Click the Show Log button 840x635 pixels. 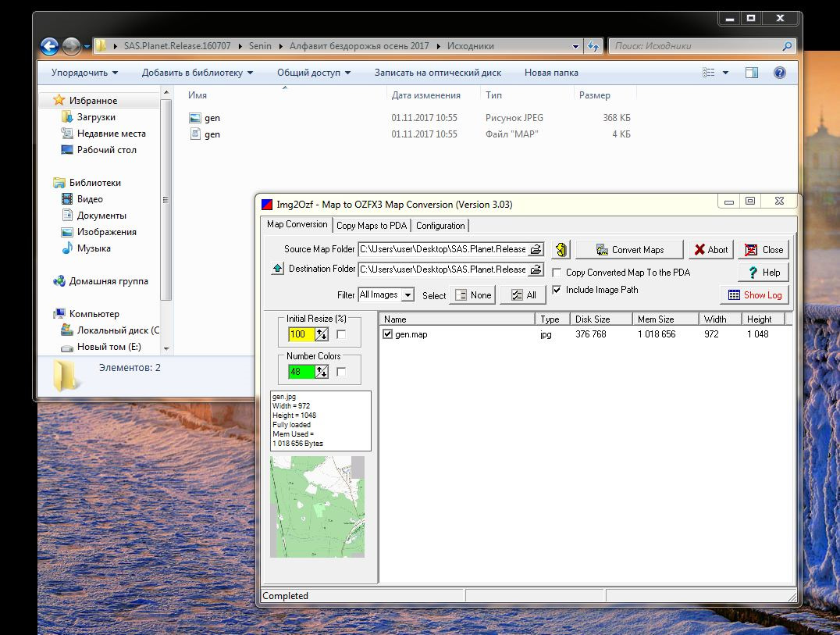pos(754,295)
